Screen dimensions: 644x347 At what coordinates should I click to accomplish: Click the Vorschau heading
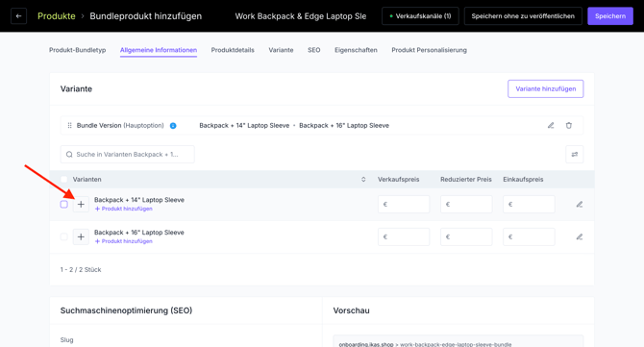(x=351, y=310)
